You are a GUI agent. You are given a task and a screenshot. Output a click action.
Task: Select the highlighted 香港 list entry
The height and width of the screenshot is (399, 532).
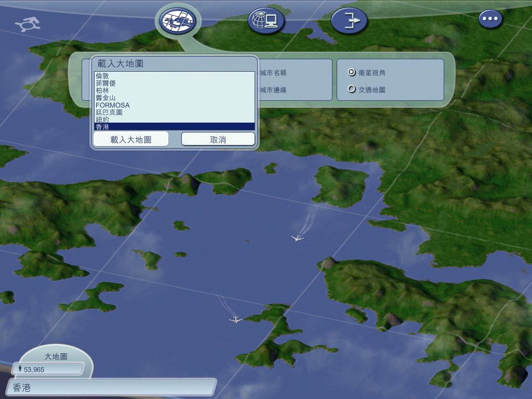[102, 127]
